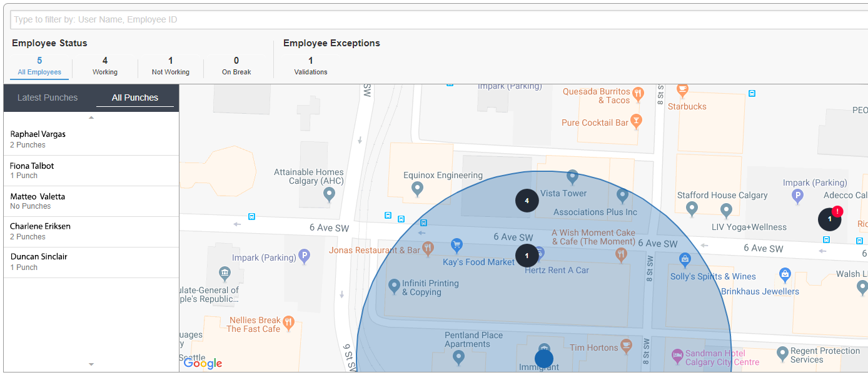Open the Quesada Burritos & Tacos restaurant pin

638,94
